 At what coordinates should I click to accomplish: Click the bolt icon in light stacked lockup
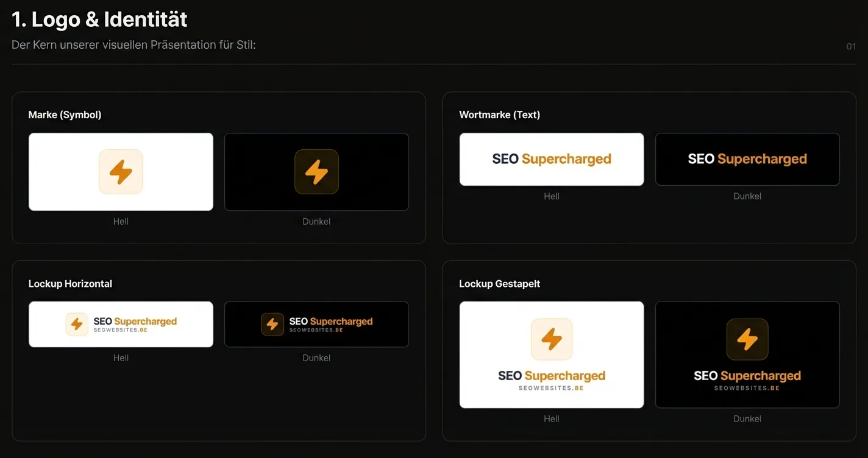tap(552, 339)
